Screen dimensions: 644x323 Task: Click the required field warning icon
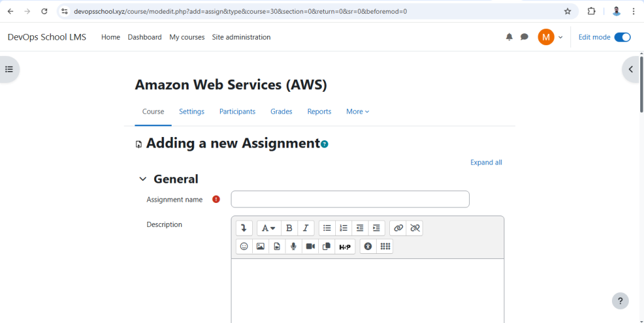pyautogui.click(x=216, y=199)
